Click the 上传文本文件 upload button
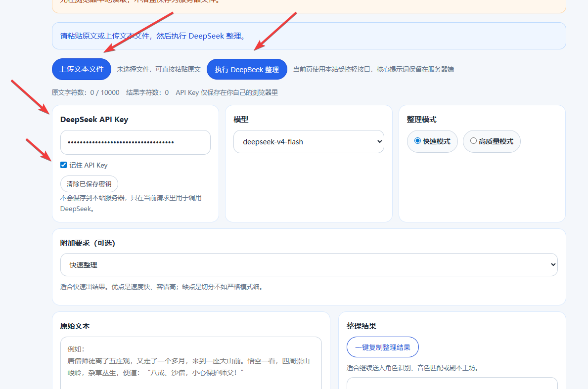Screen dimensions: 588x389 pyautogui.click(x=82, y=69)
